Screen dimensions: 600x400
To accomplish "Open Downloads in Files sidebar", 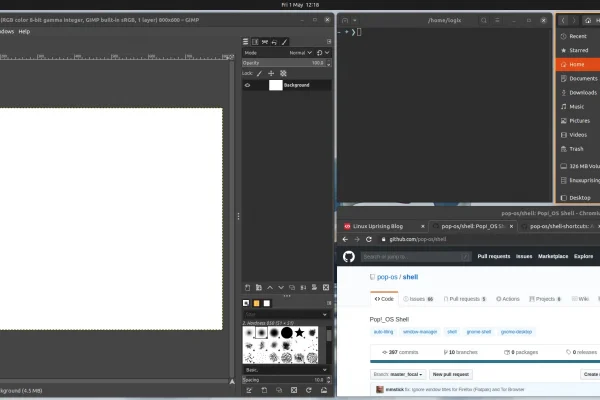I will click(578, 93).
